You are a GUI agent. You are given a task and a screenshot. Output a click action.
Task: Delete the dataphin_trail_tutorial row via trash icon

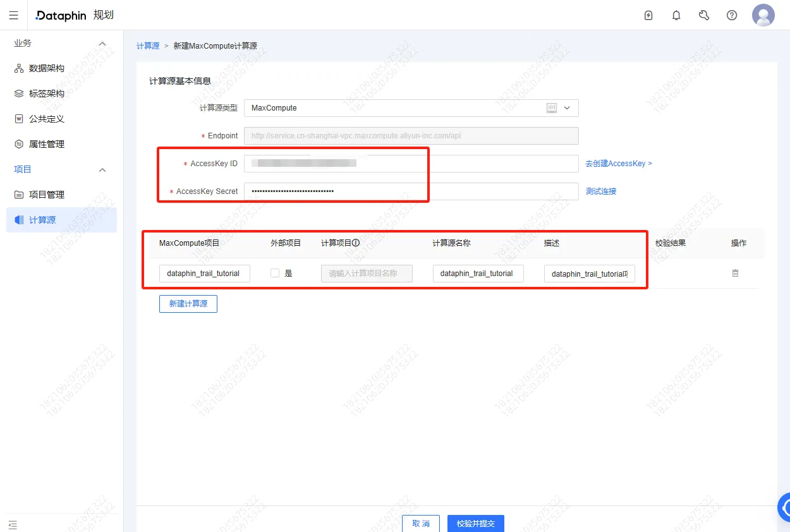[735, 273]
